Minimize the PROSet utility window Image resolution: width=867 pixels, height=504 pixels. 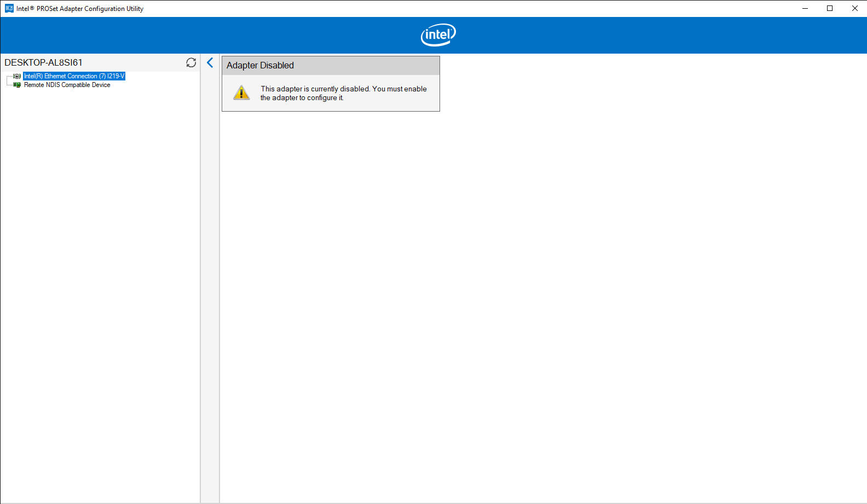point(805,8)
